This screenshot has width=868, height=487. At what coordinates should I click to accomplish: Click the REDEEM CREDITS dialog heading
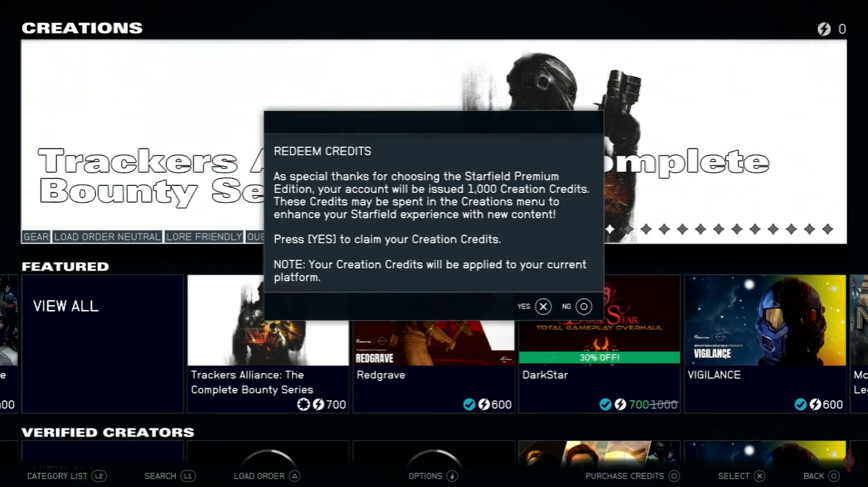coord(323,151)
